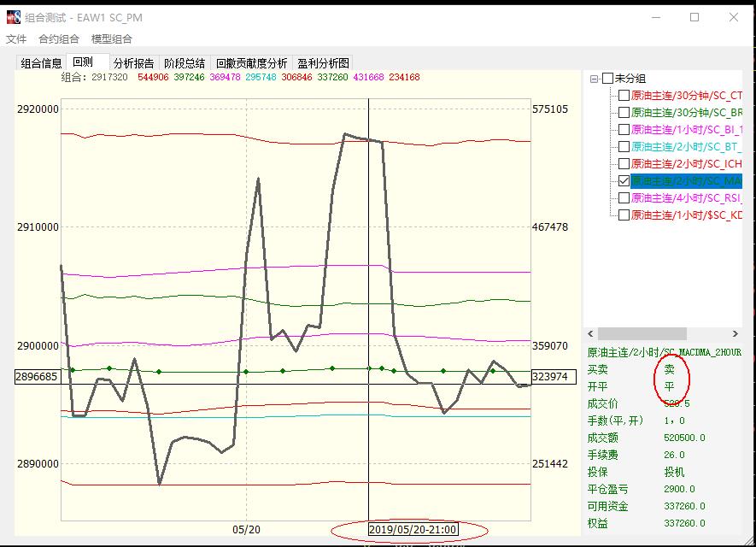Image resolution: width=756 pixels, height=547 pixels.
Task: Switch to the 分析报告 tab
Action: 134,63
